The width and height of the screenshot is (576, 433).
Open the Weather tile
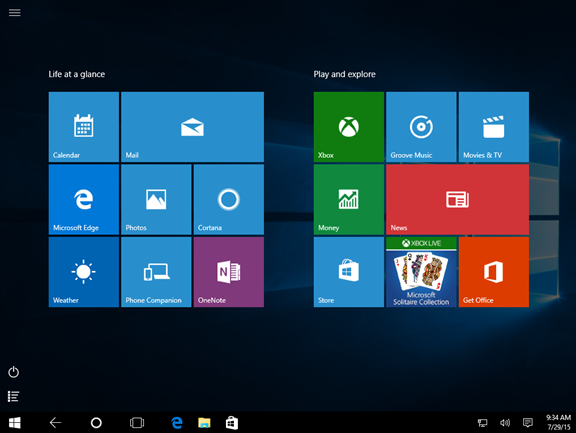pyautogui.click(x=84, y=272)
